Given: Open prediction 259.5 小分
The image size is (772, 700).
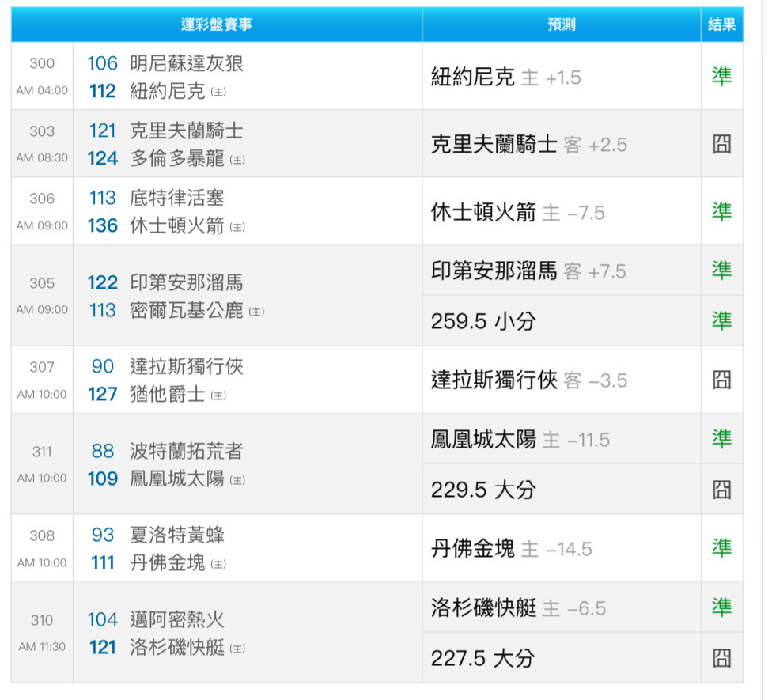Looking at the screenshot, I should tap(483, 321).
